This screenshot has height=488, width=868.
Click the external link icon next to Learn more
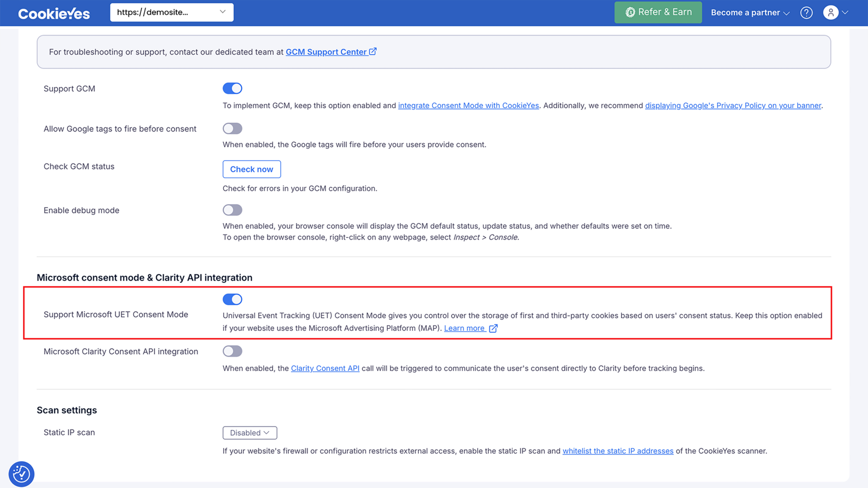click(493, 328)
